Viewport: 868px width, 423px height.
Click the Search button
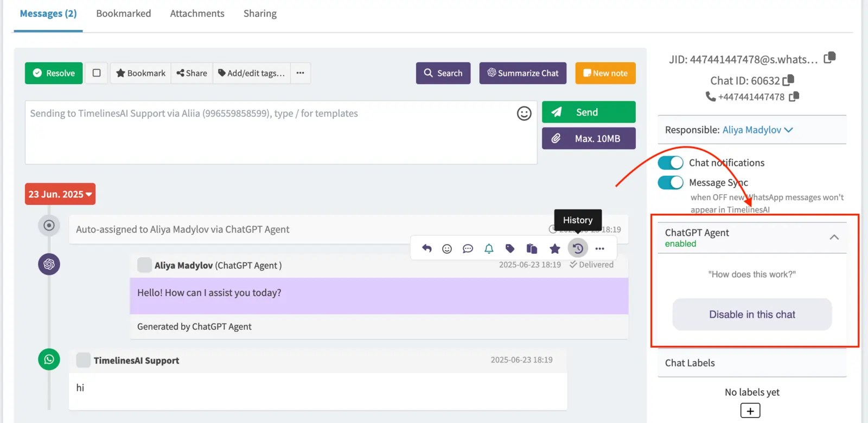443,73
